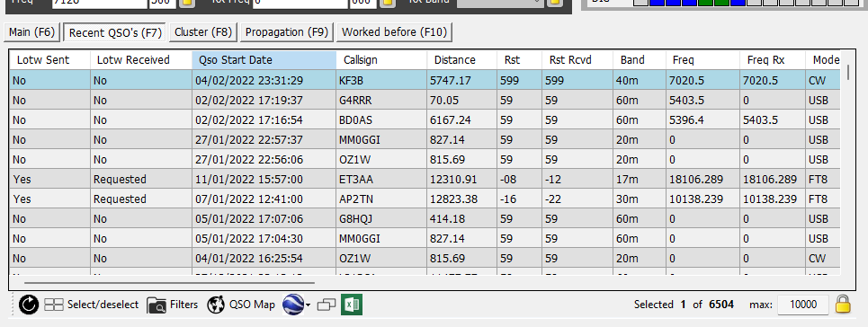
Task: Click the horizontal scrollbar under the QSO table
Action: click(170, 282)
